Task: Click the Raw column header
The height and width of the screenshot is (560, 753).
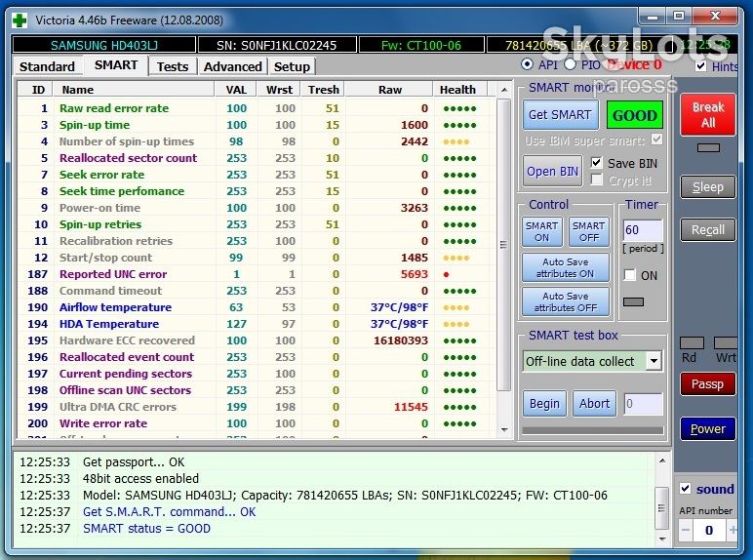Action: pyautogui.click(x=389, y=90)
